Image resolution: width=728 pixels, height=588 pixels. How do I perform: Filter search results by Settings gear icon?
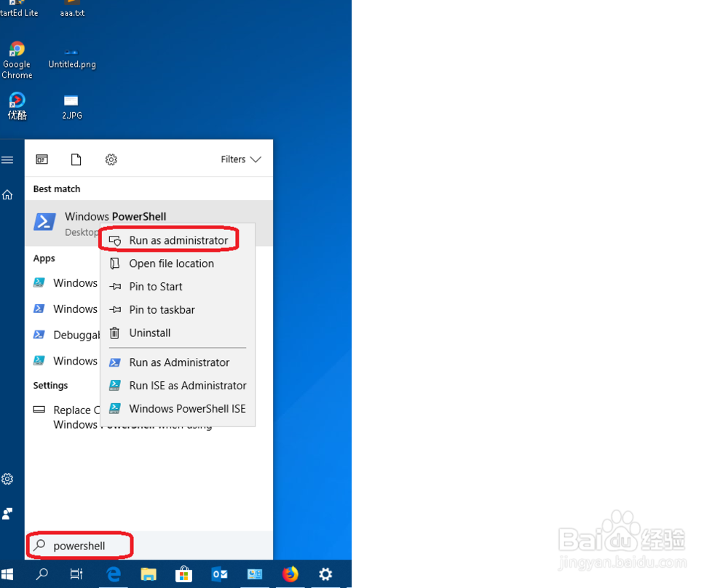click(x=111, y=159)
